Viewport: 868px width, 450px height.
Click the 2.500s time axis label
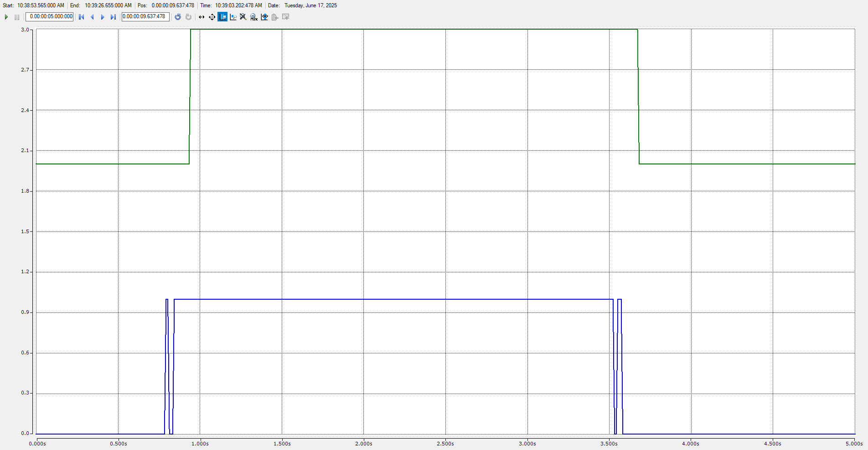tap(445, 444)
